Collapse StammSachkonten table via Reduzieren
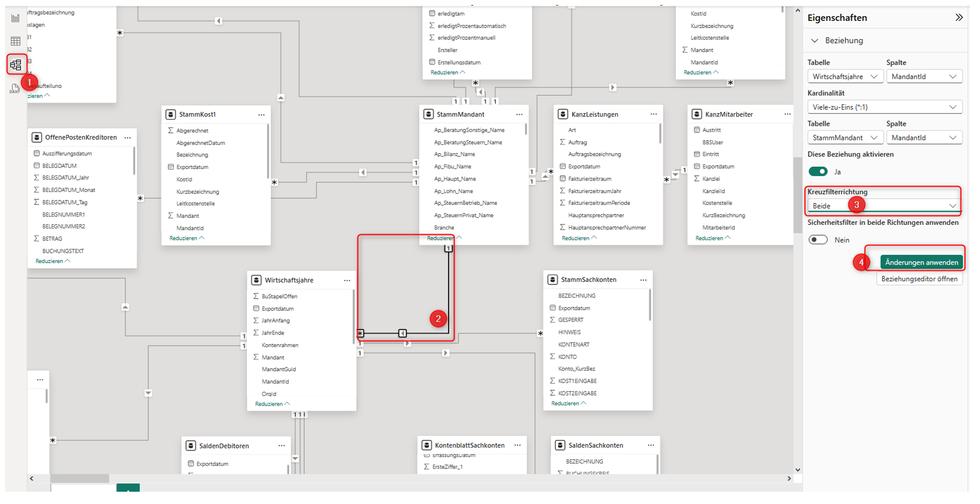980x504 pixels. [568, 404]
